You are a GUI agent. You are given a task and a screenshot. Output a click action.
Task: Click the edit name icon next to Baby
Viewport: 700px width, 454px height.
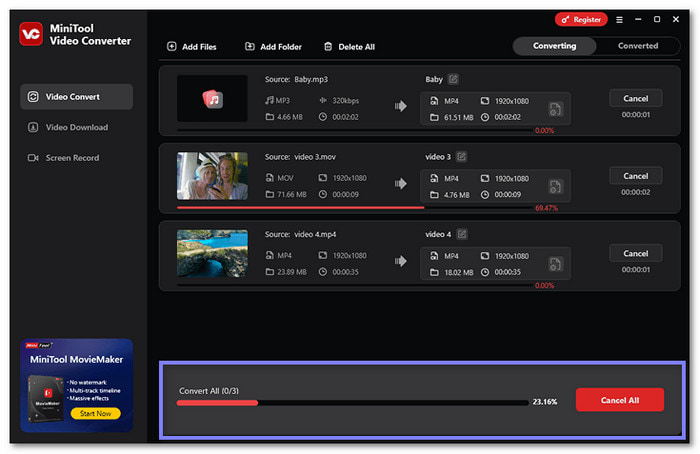[x=453, y=79]
